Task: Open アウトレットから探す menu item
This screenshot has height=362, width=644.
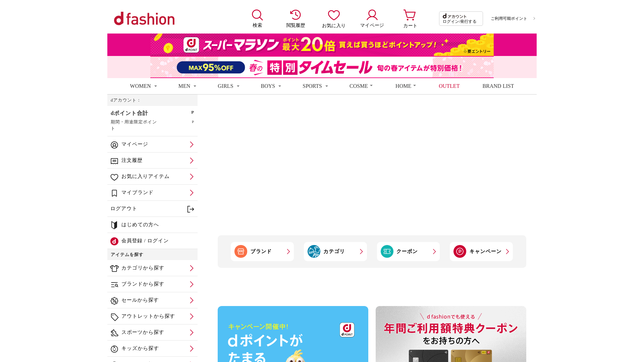Action: (152, 316)
